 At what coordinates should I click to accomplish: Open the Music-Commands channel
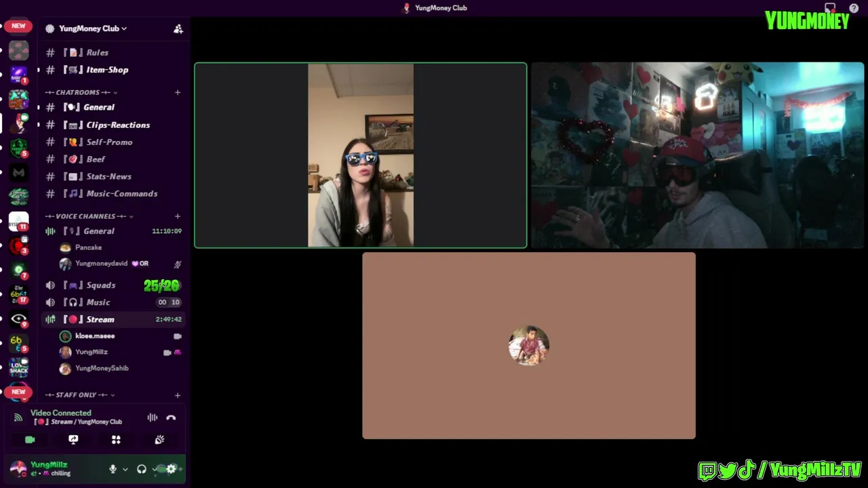click(112, 194)
